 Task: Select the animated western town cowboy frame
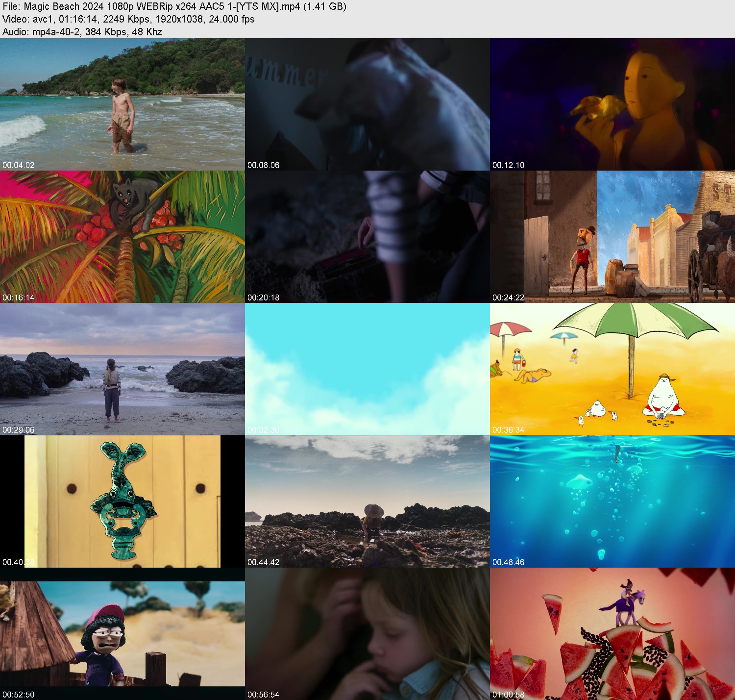tap(612, 237)
